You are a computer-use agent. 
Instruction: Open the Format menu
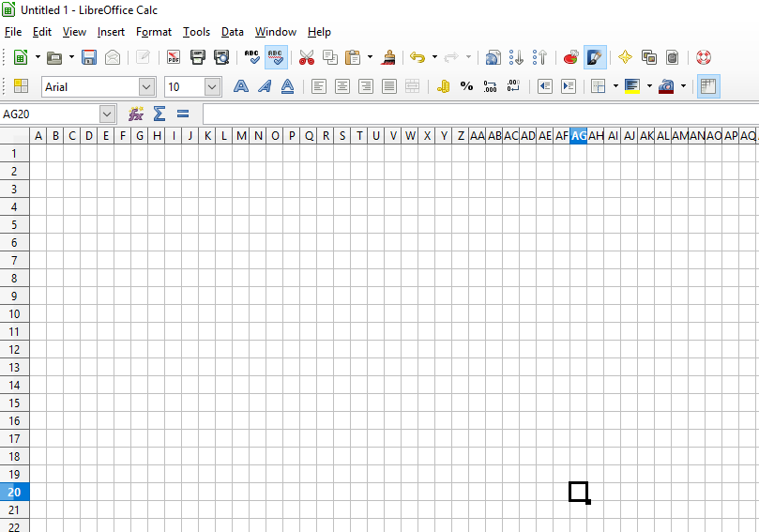tap(154, 32)
